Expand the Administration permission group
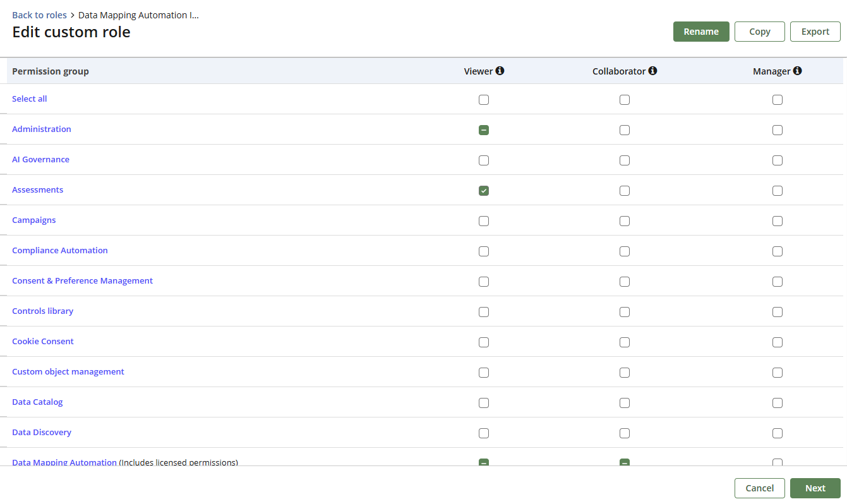 (42, 129)
